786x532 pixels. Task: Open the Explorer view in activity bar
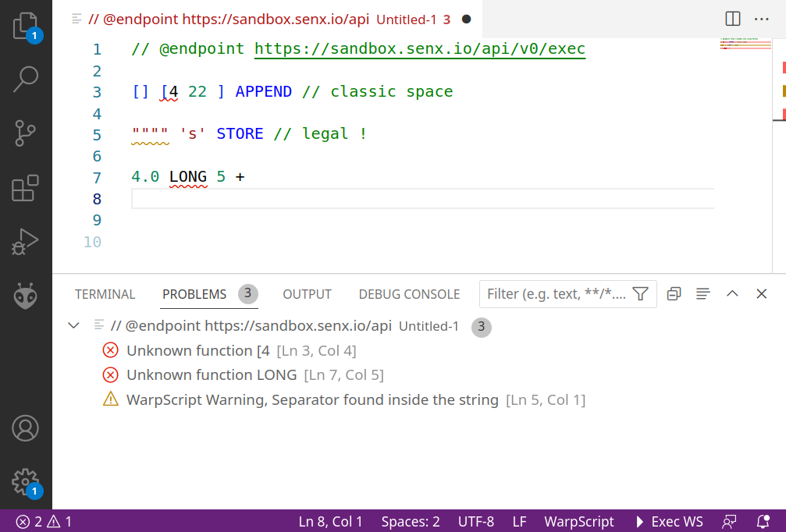coord(26,26)
